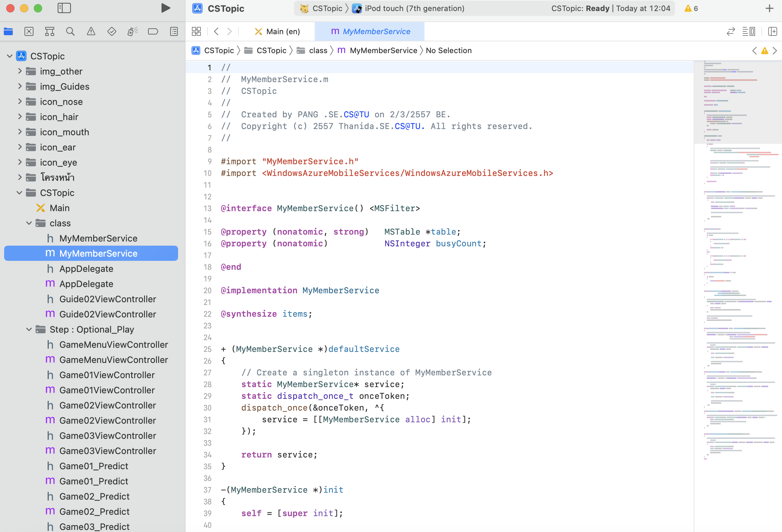Expand the icon_eye folder
The height and width of the screenshot is (532, 782).
coord(20,162)
